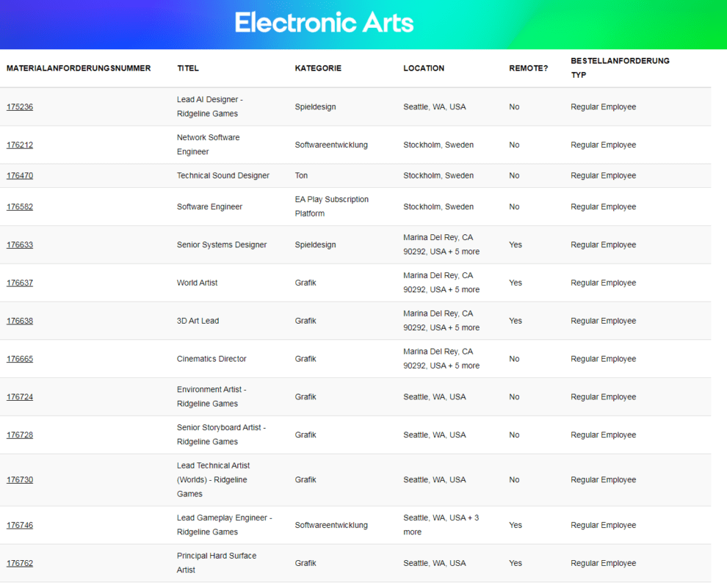
Task: Select the Senior Systems Designer title
Action: click(x=222, y=244)
